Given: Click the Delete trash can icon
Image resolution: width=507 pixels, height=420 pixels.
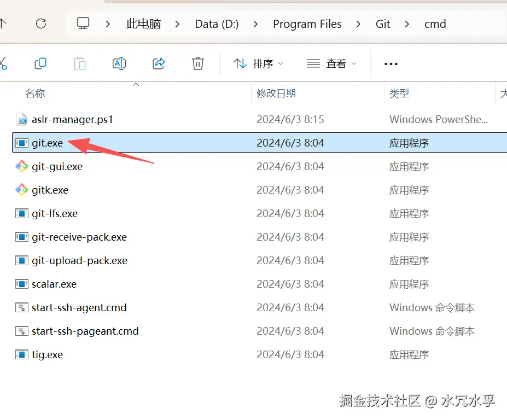Looking at the screenshot, I should 198,63.
